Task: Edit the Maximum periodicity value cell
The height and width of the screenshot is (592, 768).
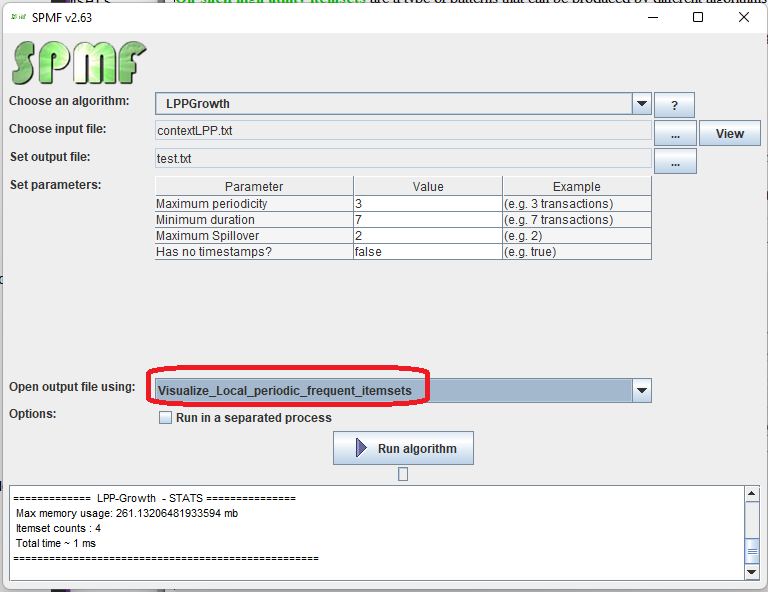Action: tap(427, 204)
